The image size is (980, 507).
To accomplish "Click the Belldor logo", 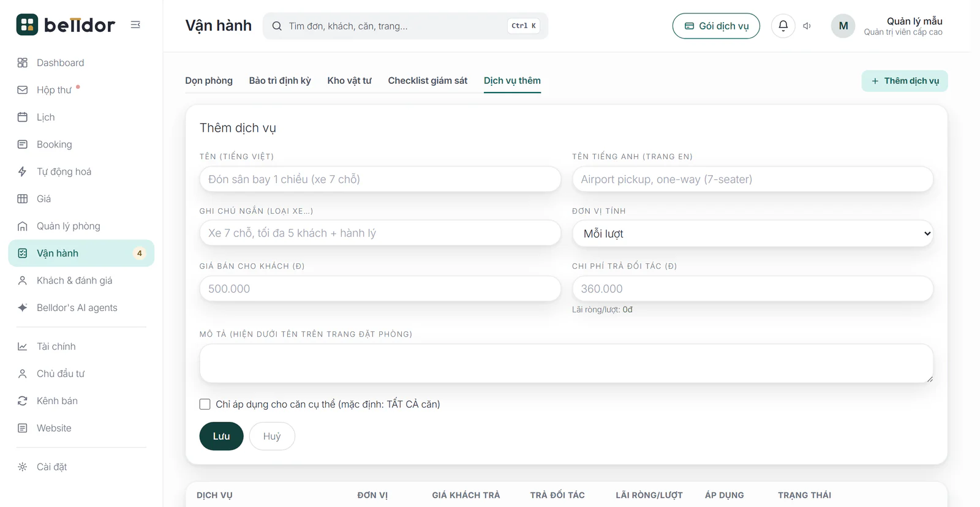I will [x=66, y=25].
